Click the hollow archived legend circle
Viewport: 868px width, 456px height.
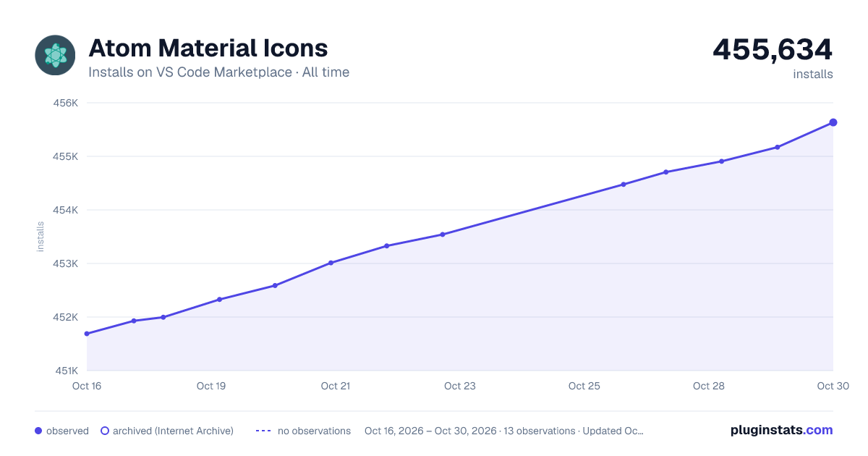tap(105, 431)
